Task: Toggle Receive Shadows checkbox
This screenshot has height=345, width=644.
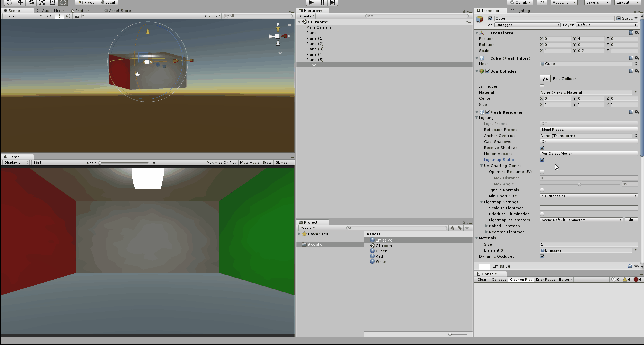Action: 542,148
